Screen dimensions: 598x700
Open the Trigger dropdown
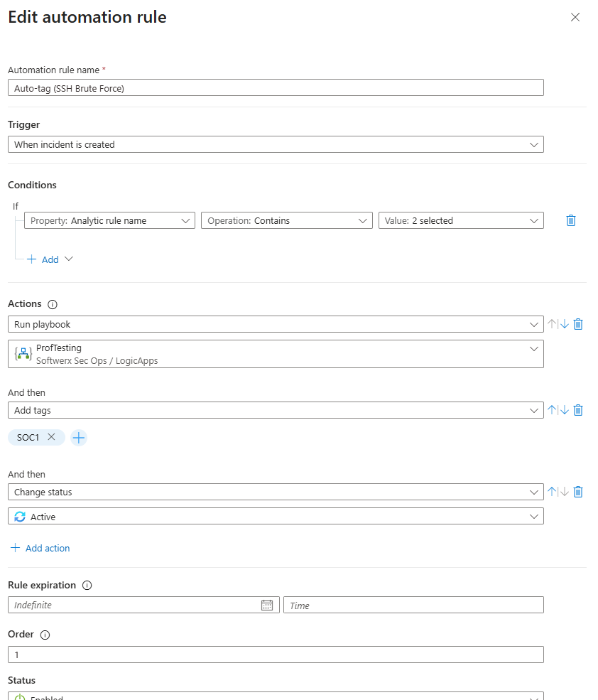tap(276, 144)
